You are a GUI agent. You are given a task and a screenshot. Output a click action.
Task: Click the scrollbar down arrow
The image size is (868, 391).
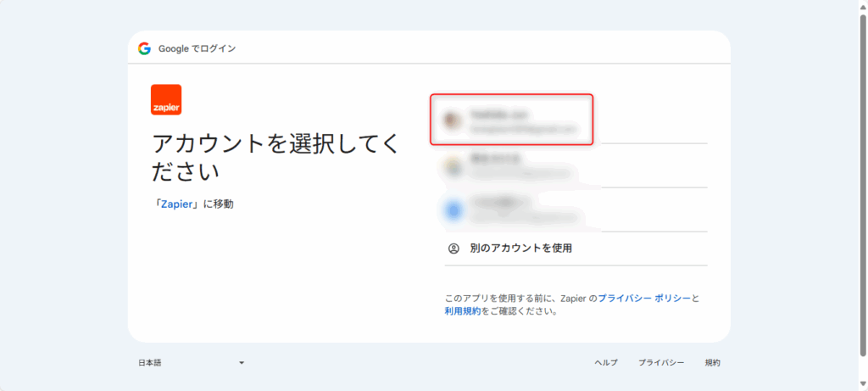pos(861,385)
